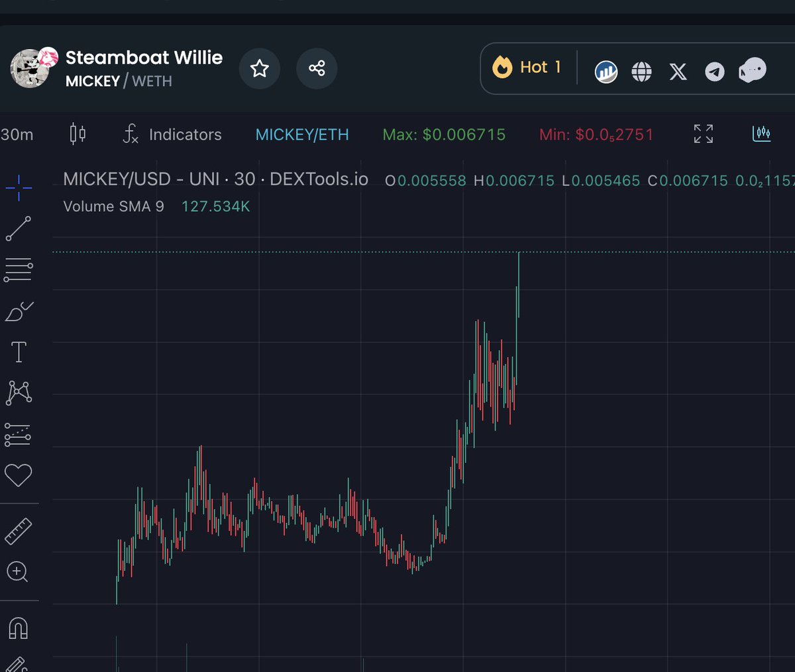Click the close value C0.006715
This screenshot has height=672, width=795.
pyautogui.click(x=688, y=180)
